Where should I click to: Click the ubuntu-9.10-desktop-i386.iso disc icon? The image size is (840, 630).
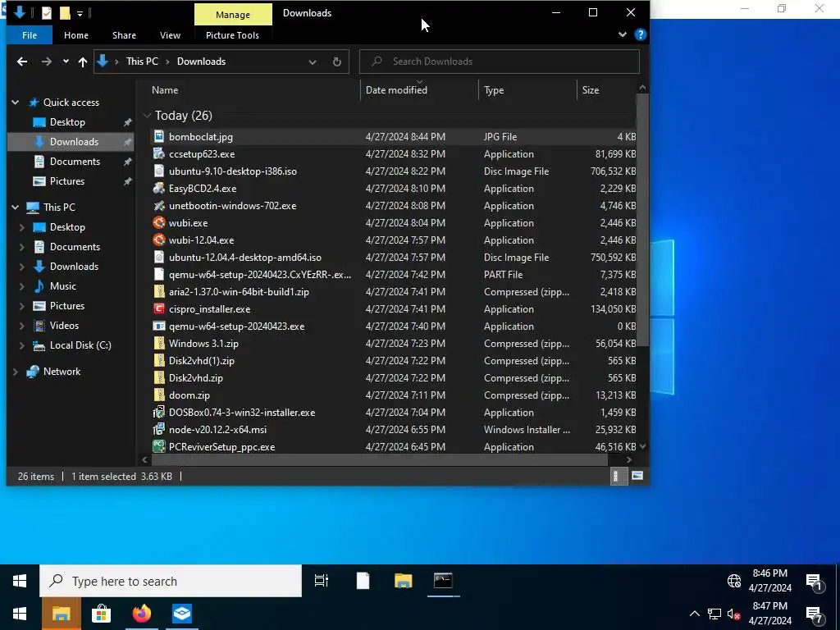pos(158,171)
